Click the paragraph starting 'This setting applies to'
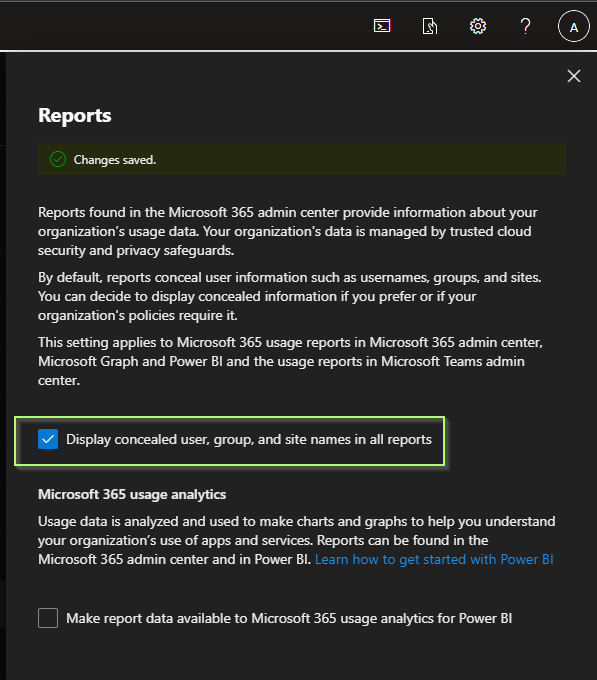 [290, 361]
